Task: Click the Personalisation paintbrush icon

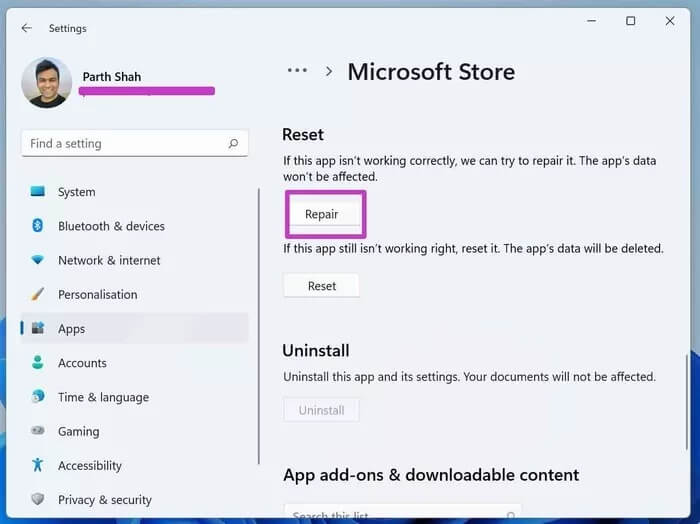Action: tap(38, 294)
